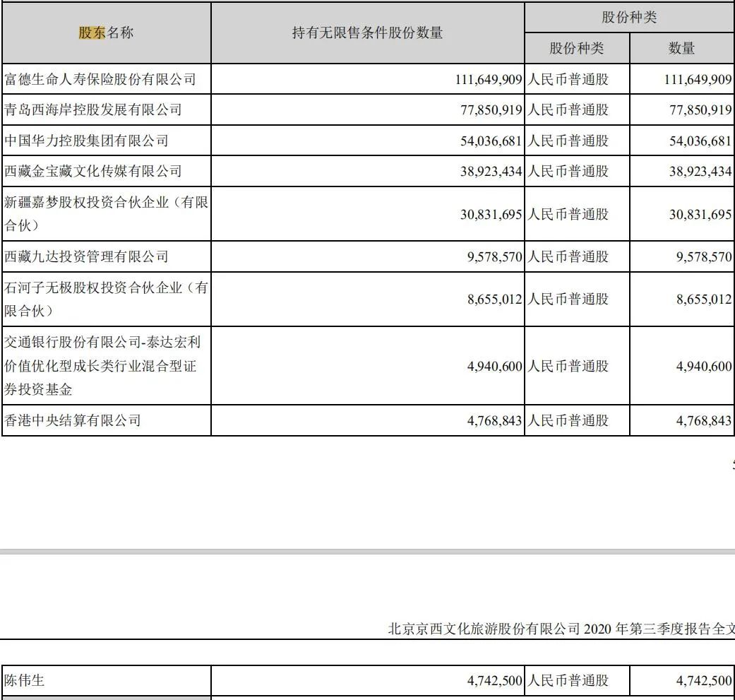Select shareholder 西藏金宝藏文化传媒有限公司
Image resolution: width=735 pixels, height=700 pixels.
tap(93, 171)
